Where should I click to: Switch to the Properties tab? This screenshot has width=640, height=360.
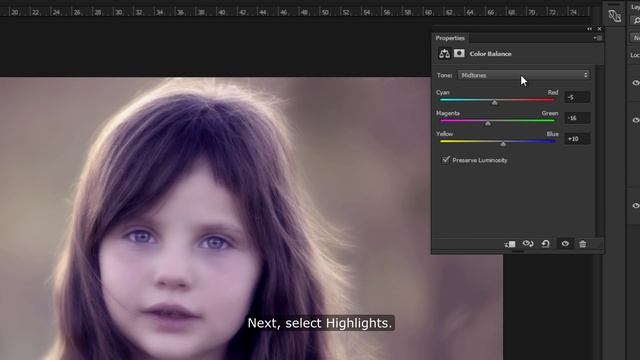click(x=450, y=38)
